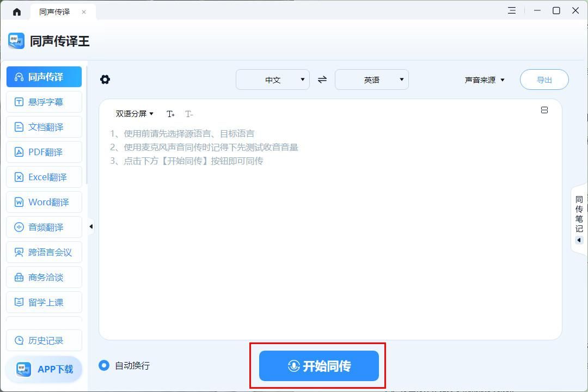Increase text size with T+ icon
The height and width of the screenshot is (392, 588).
point(170,114)
